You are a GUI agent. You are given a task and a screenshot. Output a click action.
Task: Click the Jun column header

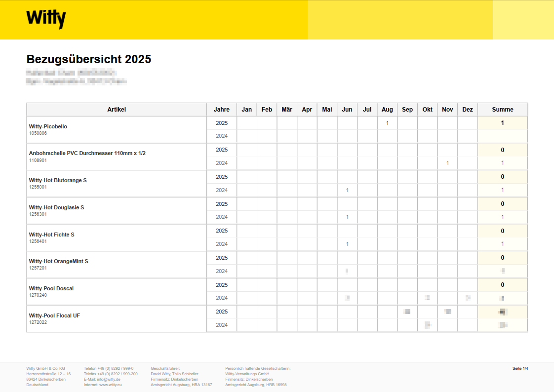347,110
